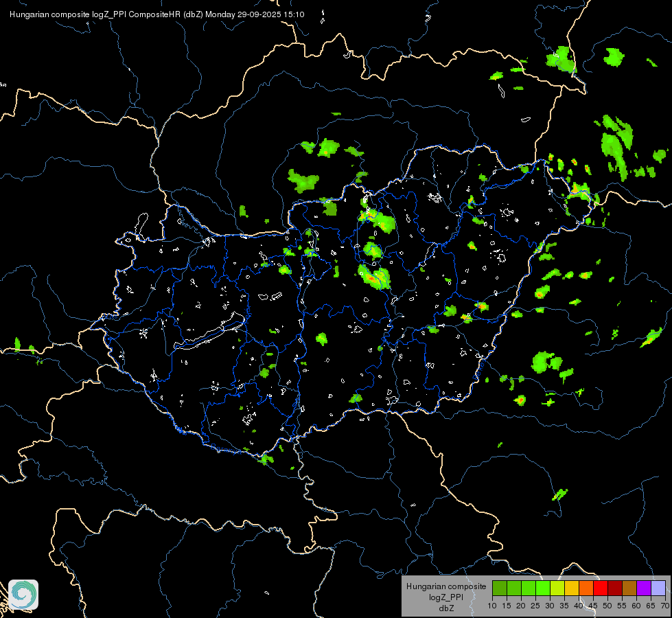
Task: Click the legend scale value "10"
Action: [492, 606]
